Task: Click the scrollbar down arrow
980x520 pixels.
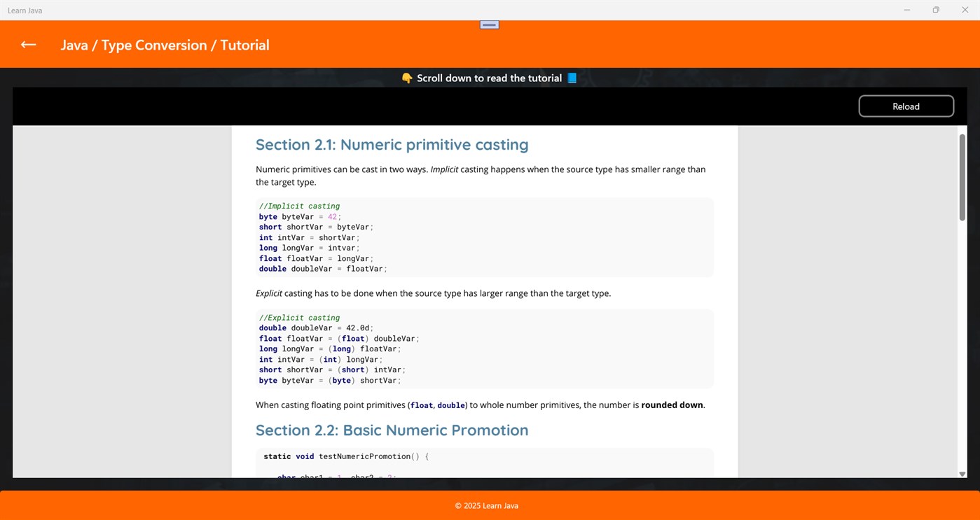Action: point(961,472)
